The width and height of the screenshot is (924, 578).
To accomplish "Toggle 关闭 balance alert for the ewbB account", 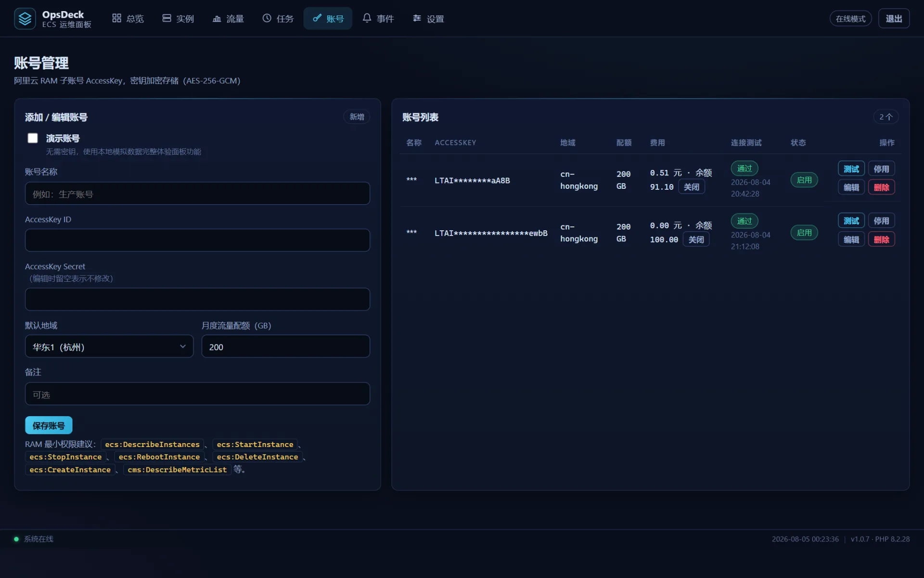I will click(x=696, y=239).
